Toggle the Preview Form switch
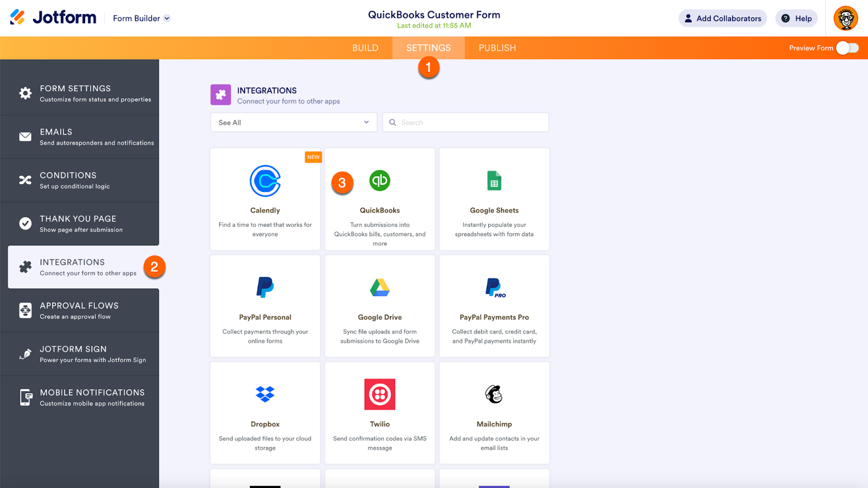This screenshot has height=488, width=868. 847,48
